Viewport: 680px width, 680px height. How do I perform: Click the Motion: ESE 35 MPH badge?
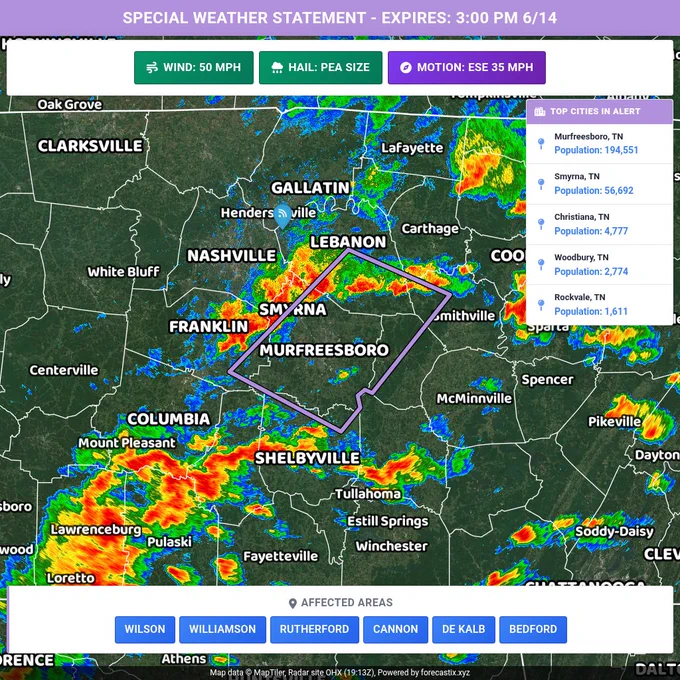tap(467, 68)
